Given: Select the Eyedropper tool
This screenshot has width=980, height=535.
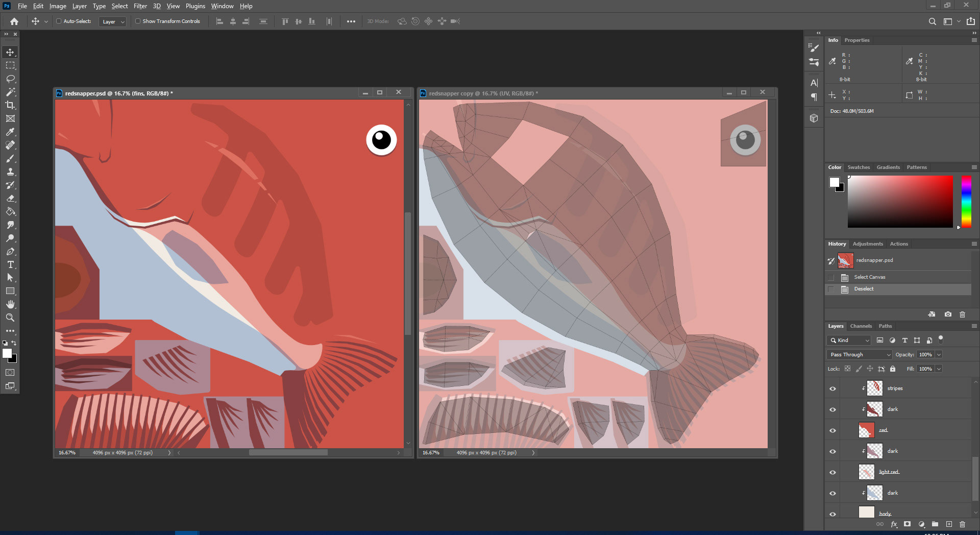Looking at the screenshot, I should (10, 132).
